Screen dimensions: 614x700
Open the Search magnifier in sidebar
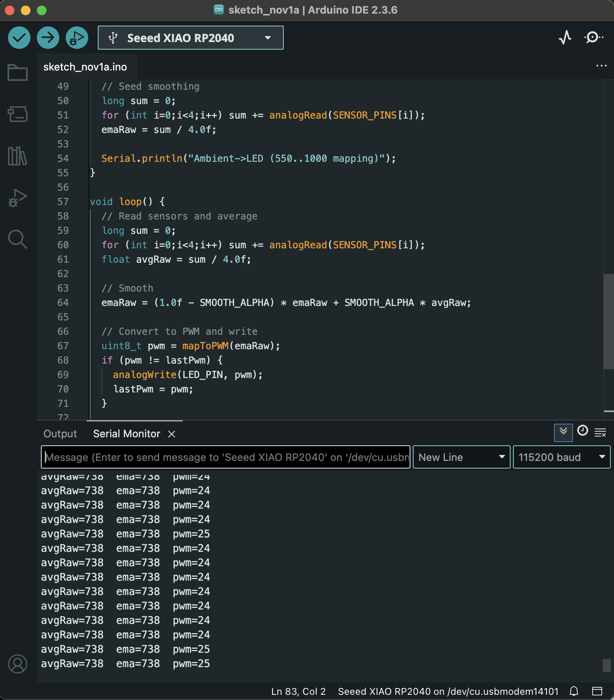click(x=18, y=239)
